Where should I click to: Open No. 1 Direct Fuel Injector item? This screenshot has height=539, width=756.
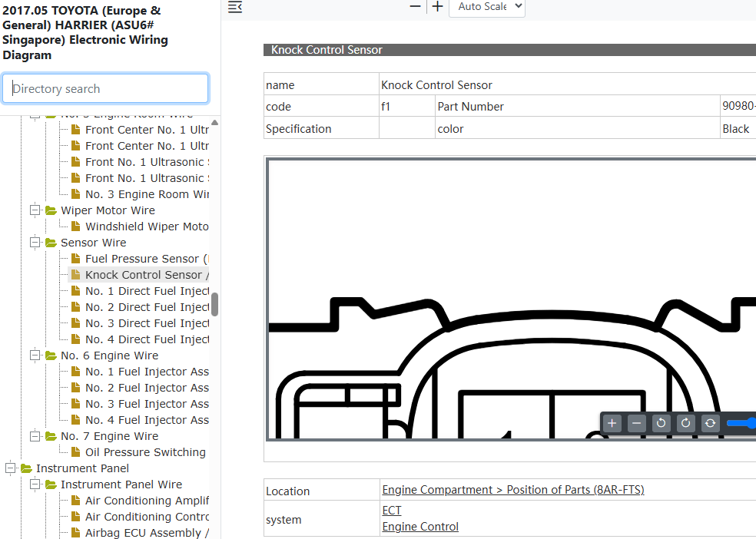pyautogui.click(x=147, y=291)
